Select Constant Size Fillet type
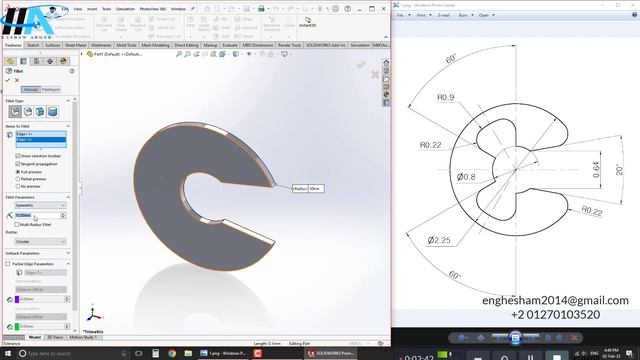 point(15,111)
